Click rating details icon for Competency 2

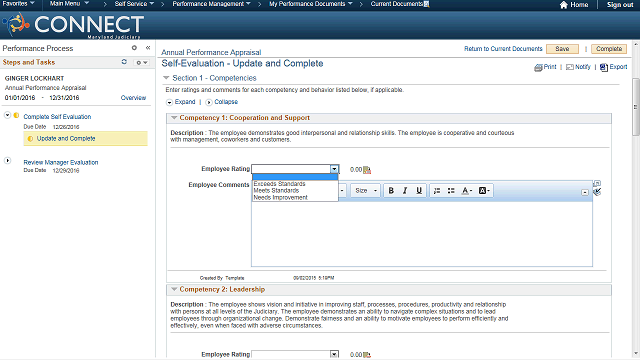pos(367,355)
